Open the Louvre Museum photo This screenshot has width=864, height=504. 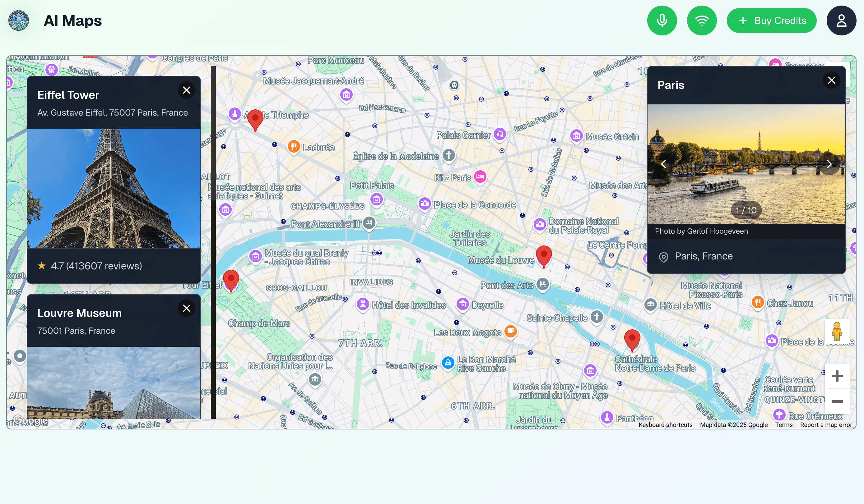click(114, 383)
